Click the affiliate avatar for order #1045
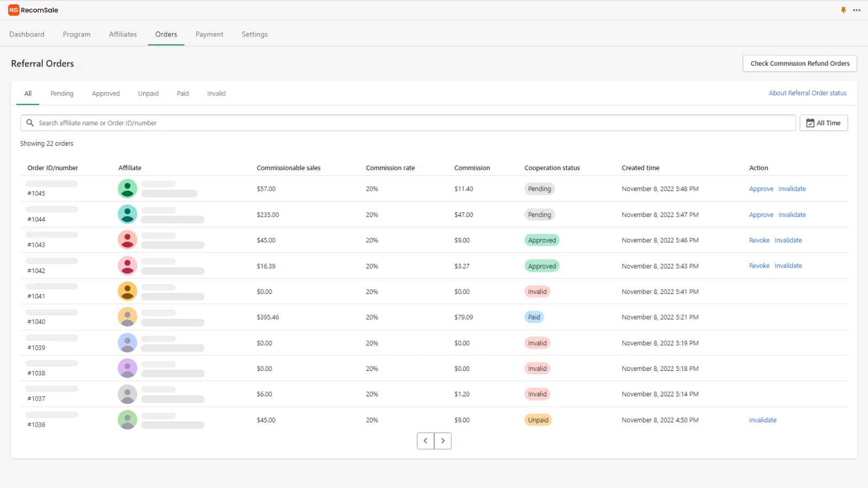Screen dimensions: 868x488 127,189
